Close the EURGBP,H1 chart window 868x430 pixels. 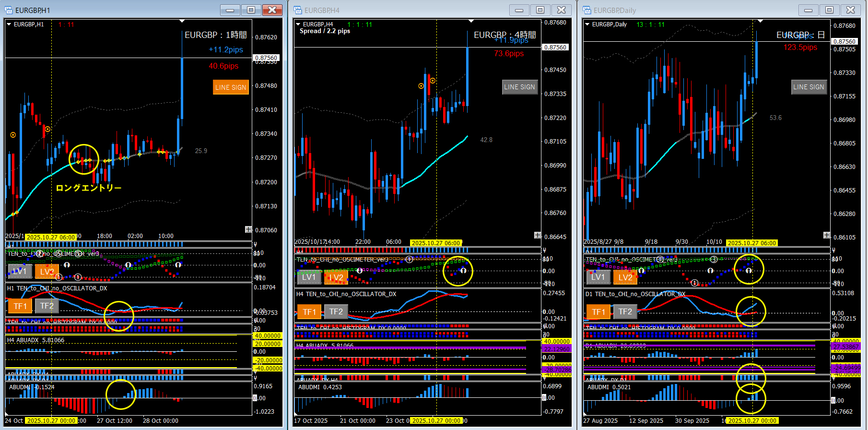click(x=272, y=10)
